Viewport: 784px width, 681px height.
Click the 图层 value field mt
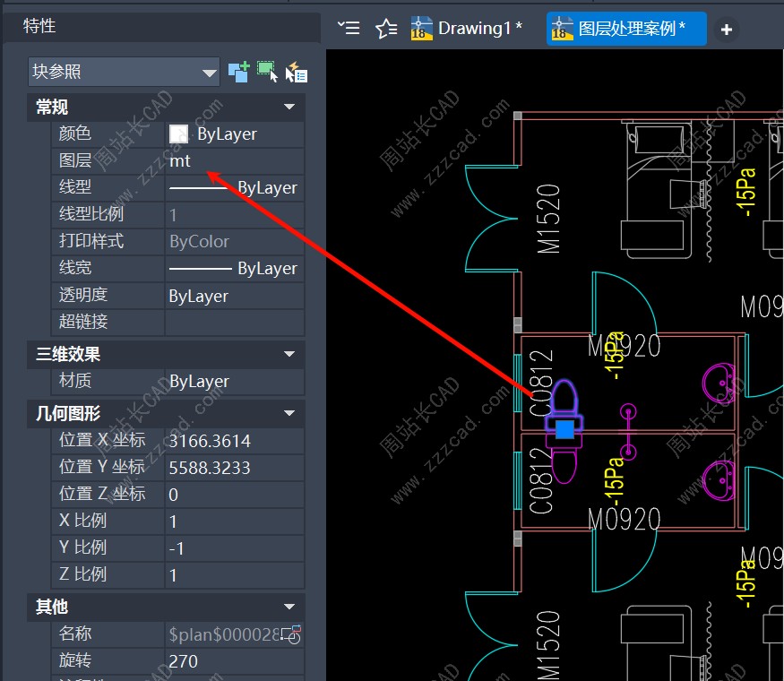[233, 161]
